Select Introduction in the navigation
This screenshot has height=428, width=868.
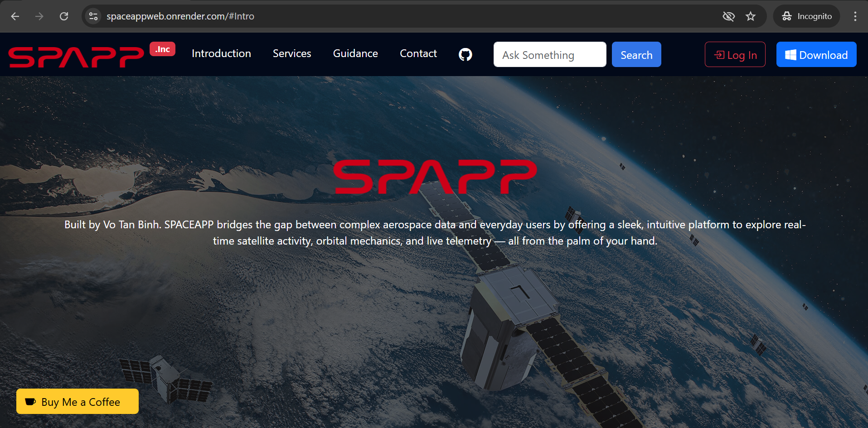[x=221, y=53]
